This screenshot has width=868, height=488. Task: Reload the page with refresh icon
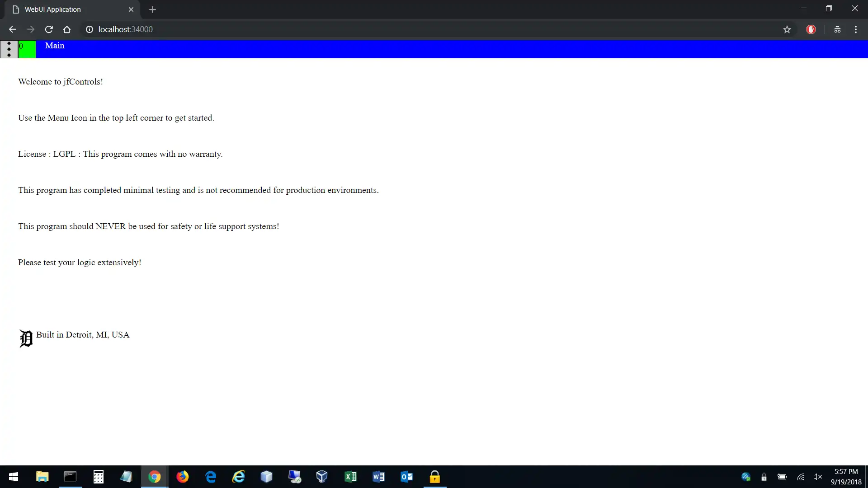pyautogui.click(x=49, y=29)
